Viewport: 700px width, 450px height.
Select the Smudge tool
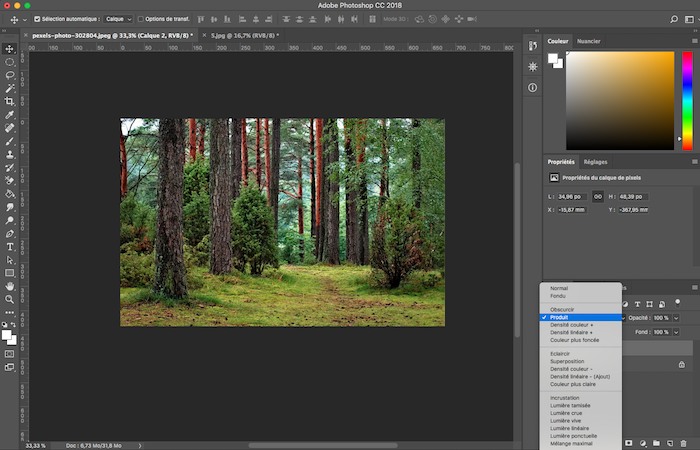tap(9, 207)
